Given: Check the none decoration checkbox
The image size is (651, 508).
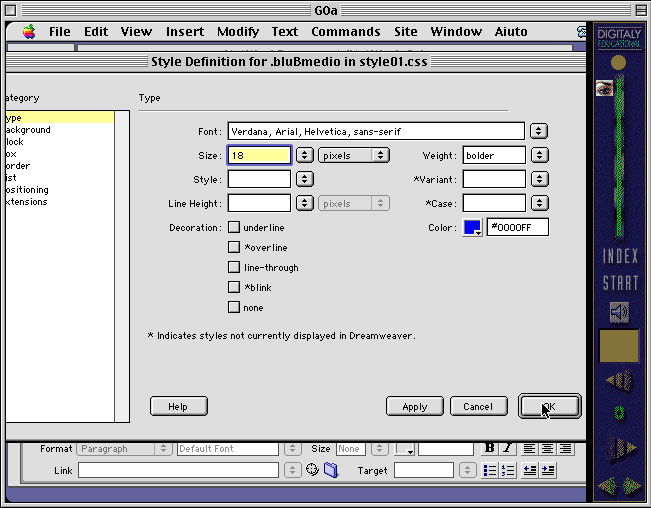Looking at the screenshot, I should coord(234,307).
